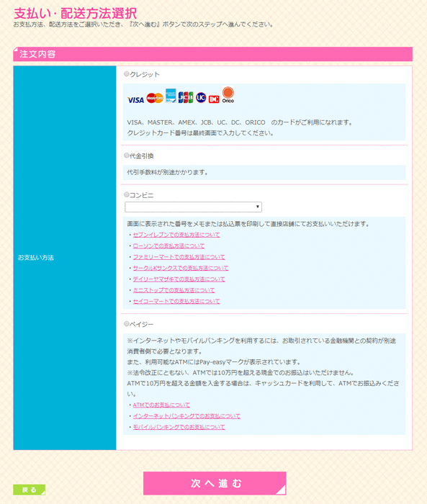Click the クレジットカード番号は最終画面で入力してください。 text
Image resolution: width=427 pixels, height=504 pixels.
click(200, 133)
